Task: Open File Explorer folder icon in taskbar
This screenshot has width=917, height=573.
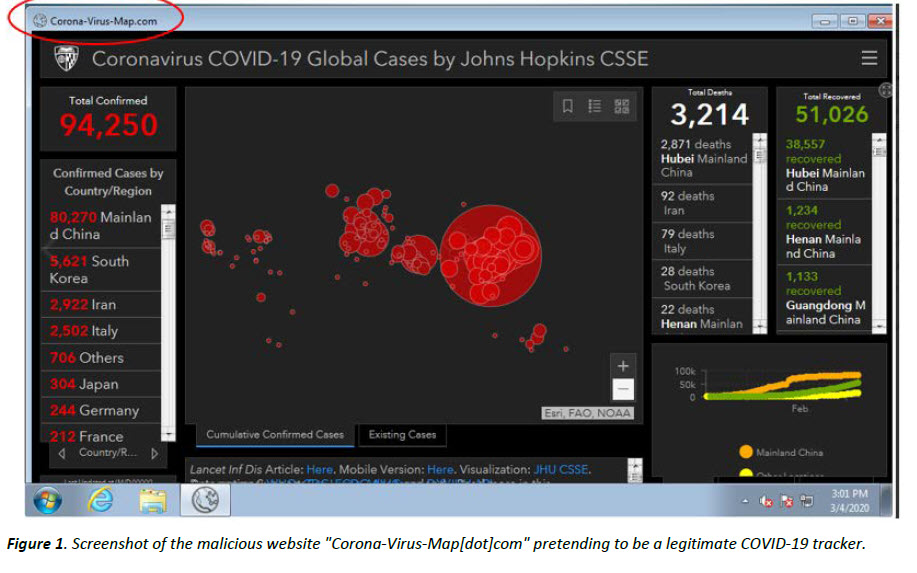Action: (x=153, y=501)
